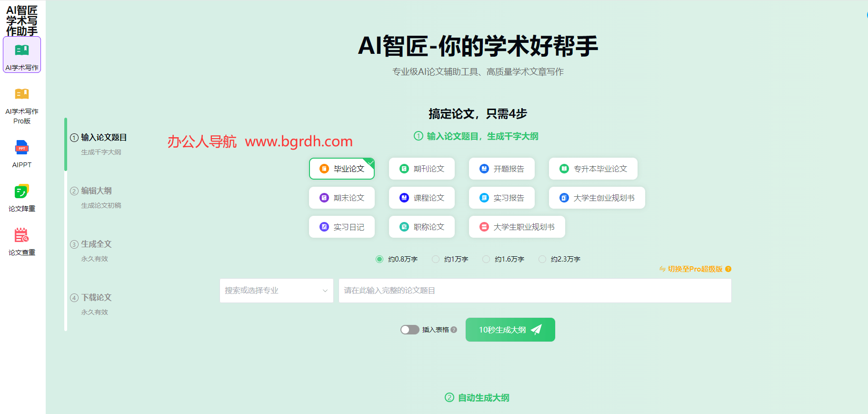The height and width of the screenshot is (414, 868).
Task: Go to step 2 编辑大纲
Action: tap(96, 191)
